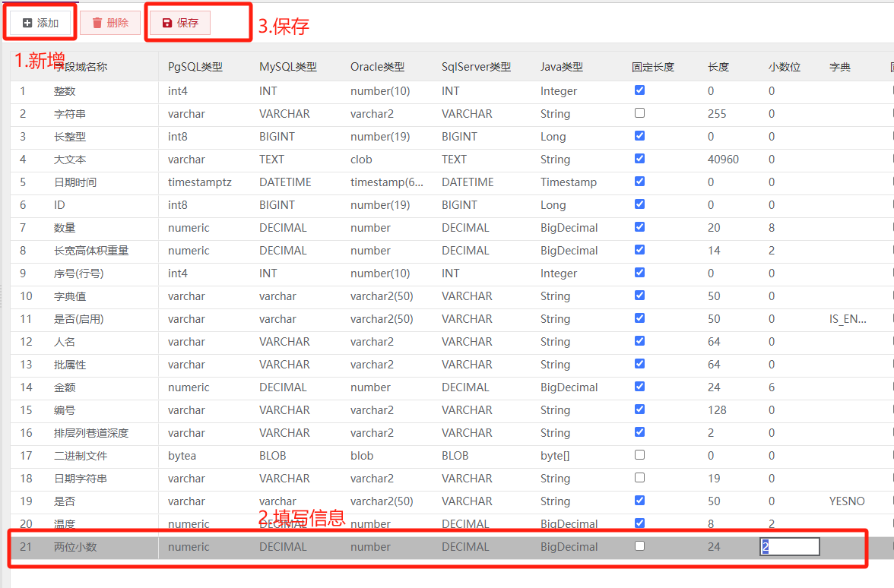Click the 保存 floppy disk icon
The width and height of the screenshot is (894, 588).
point(167,23)
